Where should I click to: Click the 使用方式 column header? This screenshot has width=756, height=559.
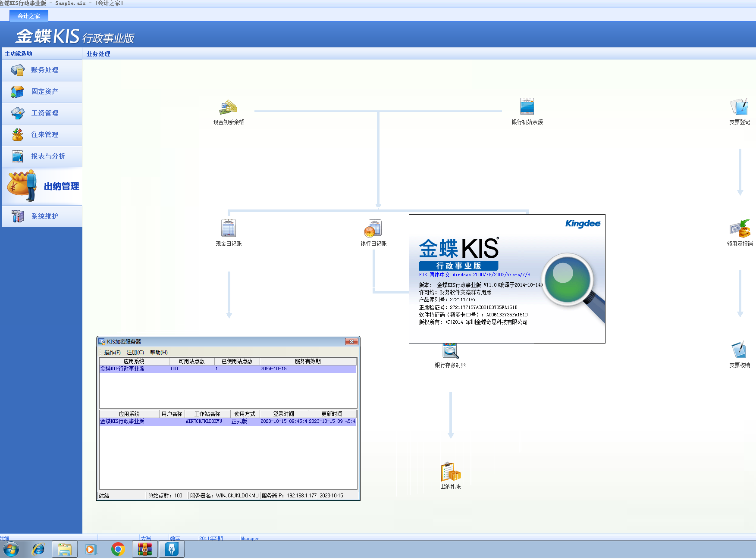(x=245, y=414)
